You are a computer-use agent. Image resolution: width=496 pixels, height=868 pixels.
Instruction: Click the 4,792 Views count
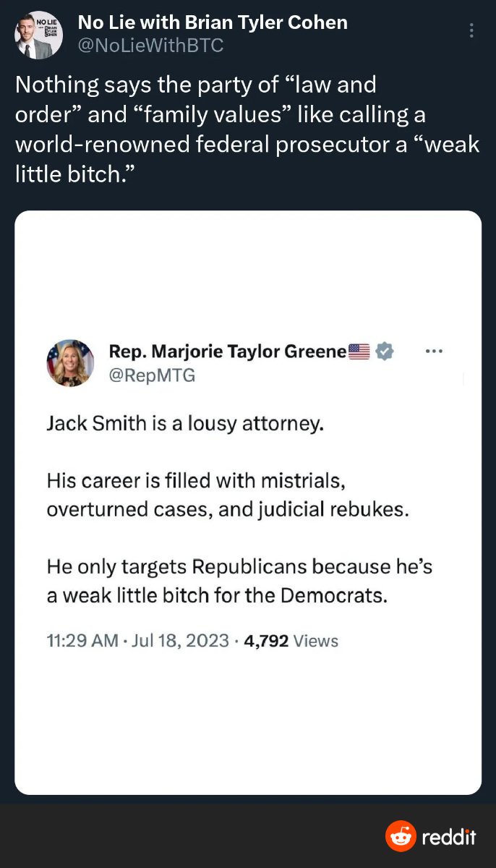click(x=291, y=640)
